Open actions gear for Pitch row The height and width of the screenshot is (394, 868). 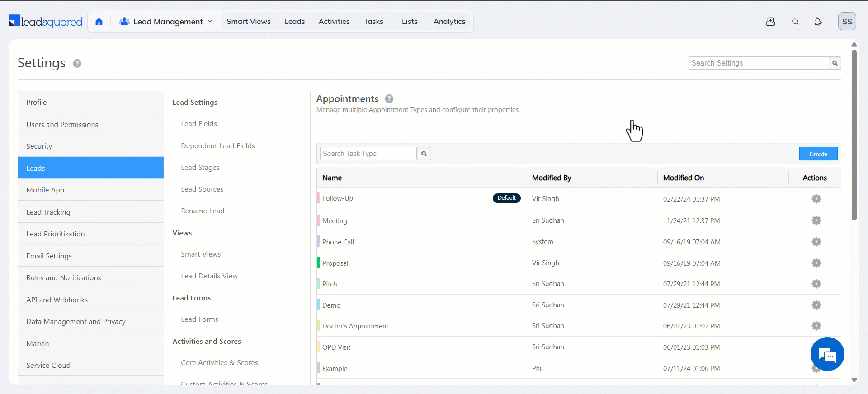coord(816,284)
